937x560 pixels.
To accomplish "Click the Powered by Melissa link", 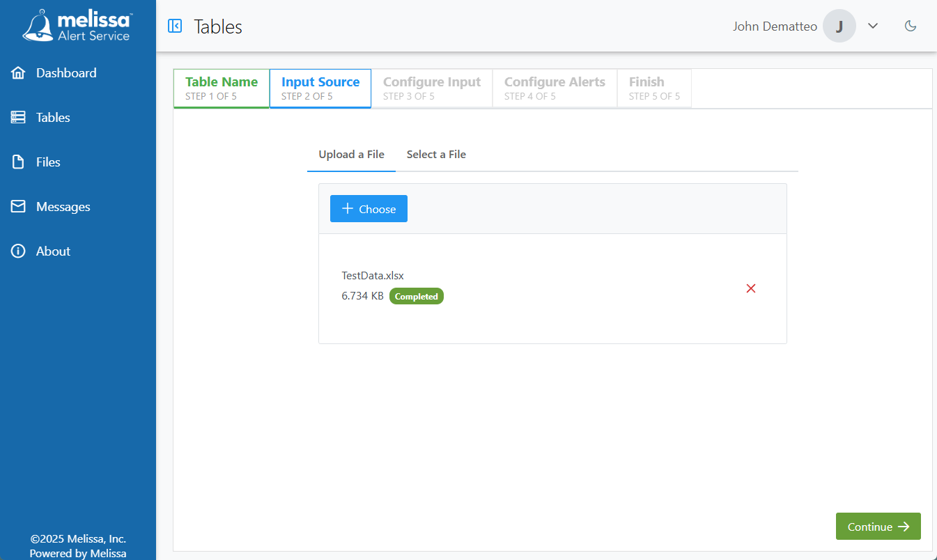I will tap(77, 552).
